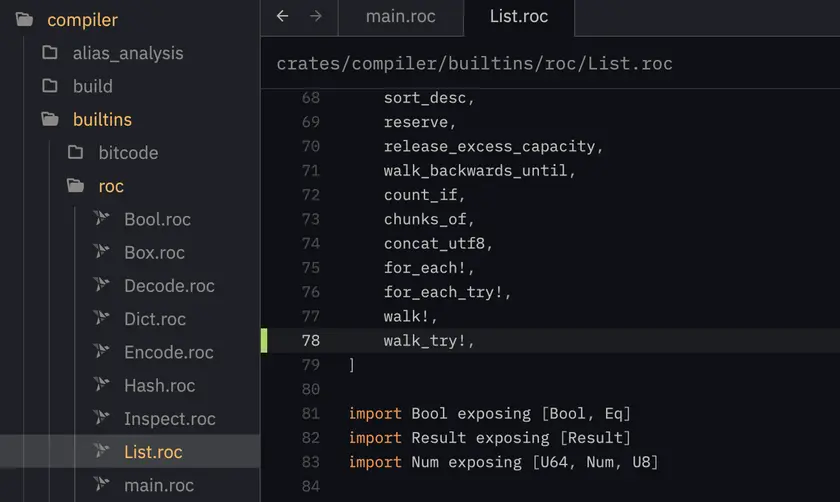Click the Roc bird icon beside Dict.roc

101,318
